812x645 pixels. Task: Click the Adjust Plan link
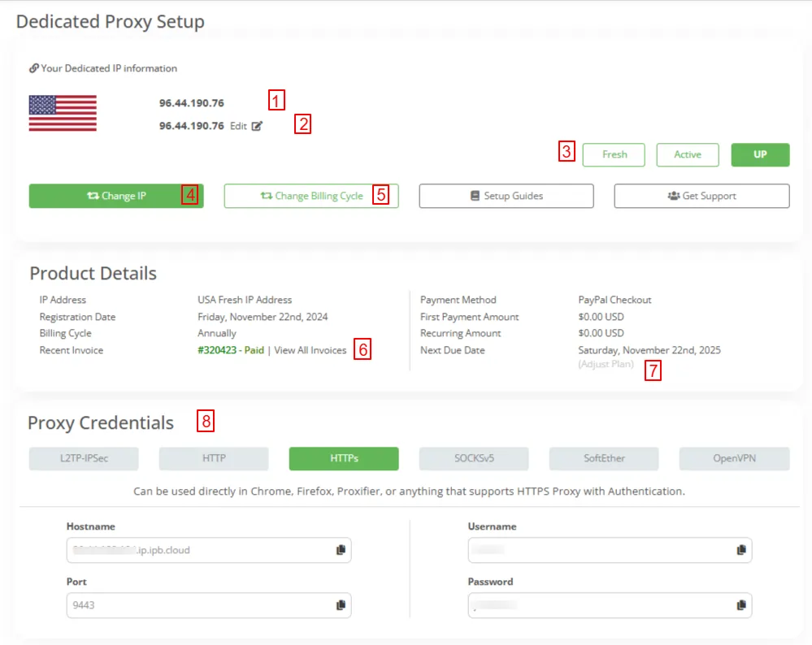pyautogui.click(x=606, y=364)
